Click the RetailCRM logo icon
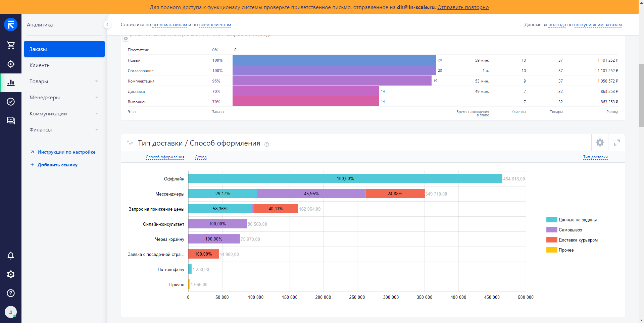This screenshot has height=323, width=644. 11,24
